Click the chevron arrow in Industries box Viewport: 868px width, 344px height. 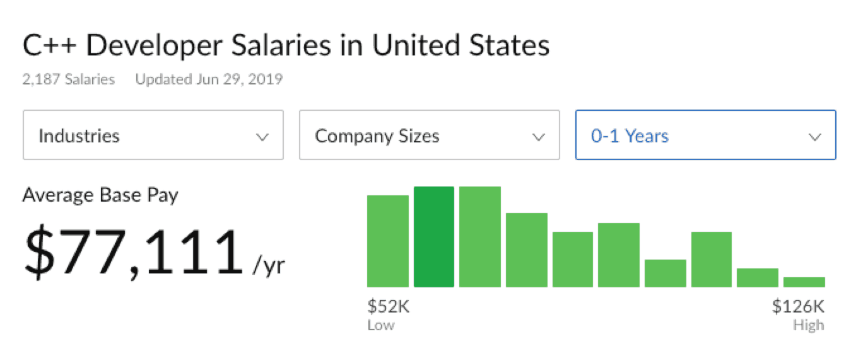coord(262,137)
